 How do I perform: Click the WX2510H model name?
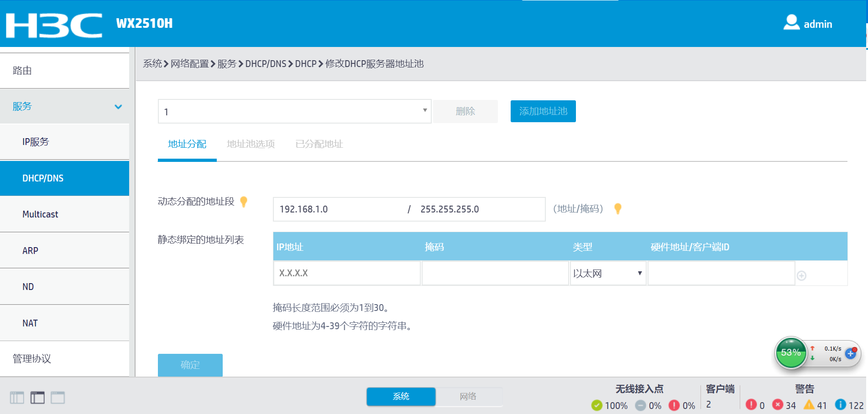point(144,23)
